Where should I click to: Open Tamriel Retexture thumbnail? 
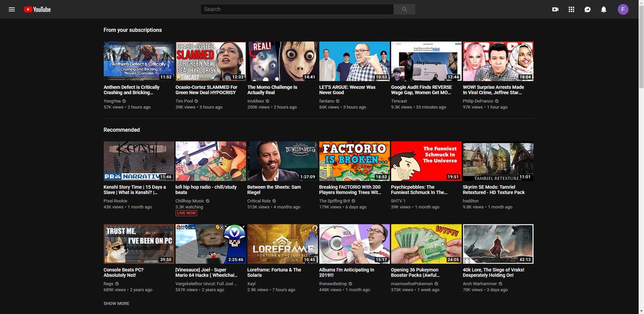click(x=498, y=161)
